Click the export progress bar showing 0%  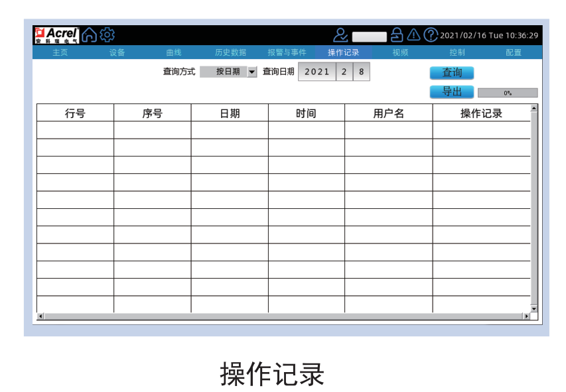pyautogui.click(x=508, y=93)
